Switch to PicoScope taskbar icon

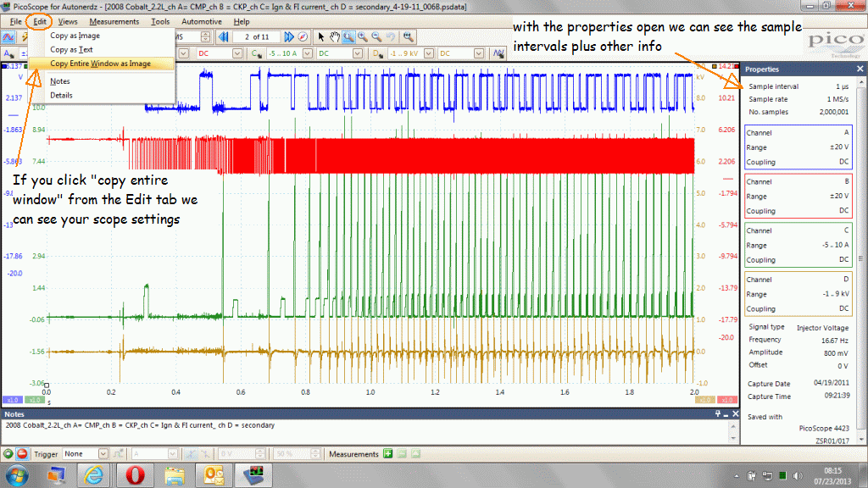pyautogui.click(x=254, y=475)
